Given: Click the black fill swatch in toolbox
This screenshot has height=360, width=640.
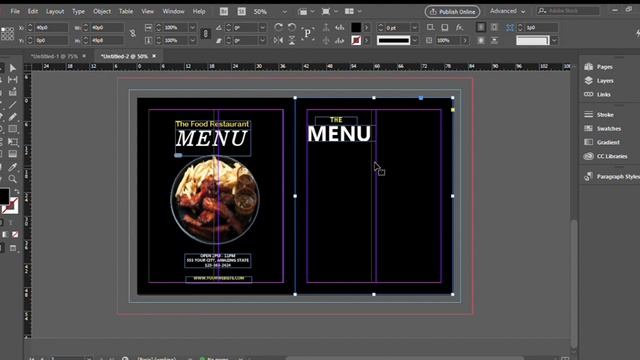Looking at the screenshot, I should point(4,196).
